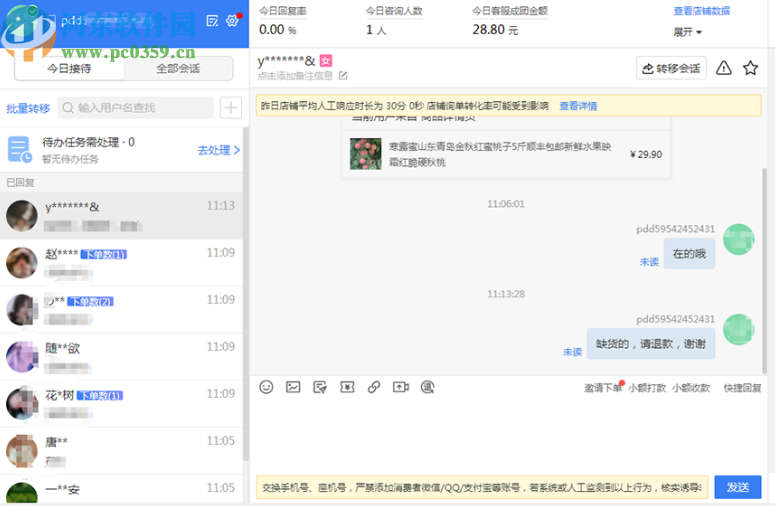Click the green seller avatar beside 在的哦

[738, 239]
